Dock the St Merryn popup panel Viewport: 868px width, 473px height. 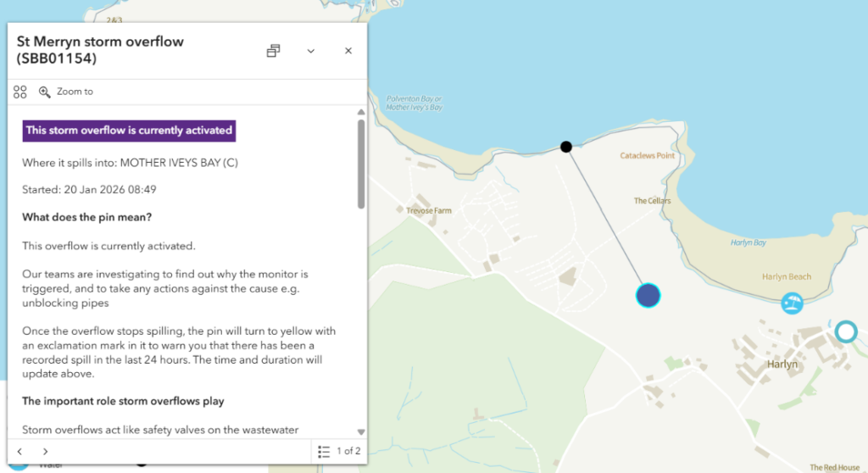(x=273, y=51)
